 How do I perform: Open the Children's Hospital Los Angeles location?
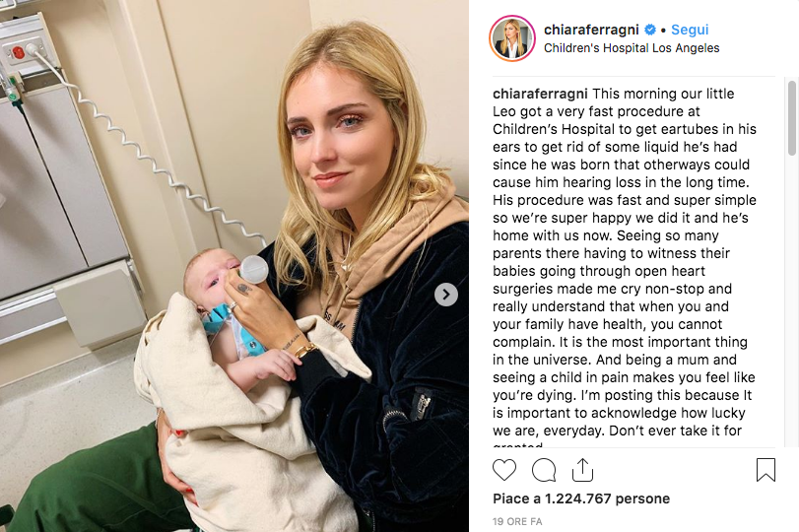pyautogui.click(x=632, y=48)
